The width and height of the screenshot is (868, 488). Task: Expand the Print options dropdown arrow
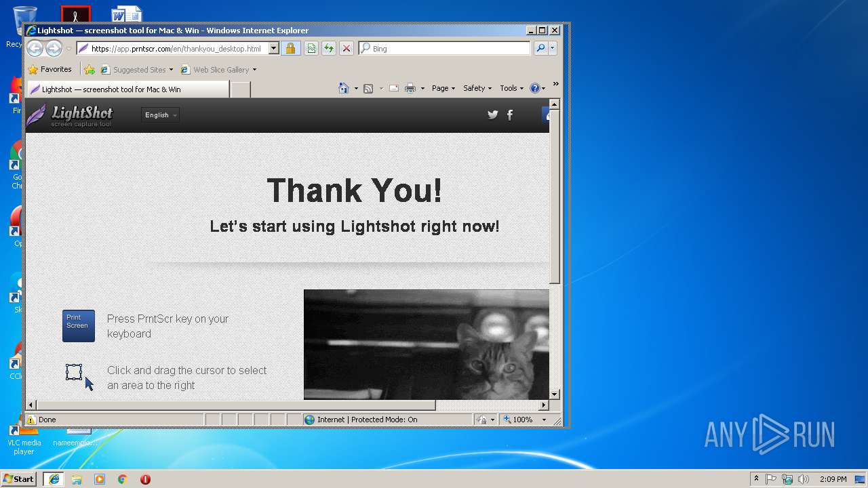coord(422,88)
